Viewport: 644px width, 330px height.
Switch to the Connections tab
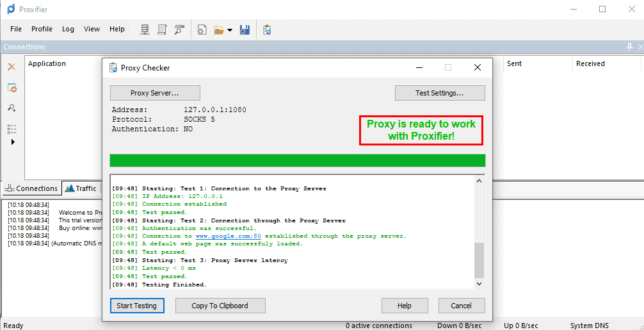(x=31, y=188)
